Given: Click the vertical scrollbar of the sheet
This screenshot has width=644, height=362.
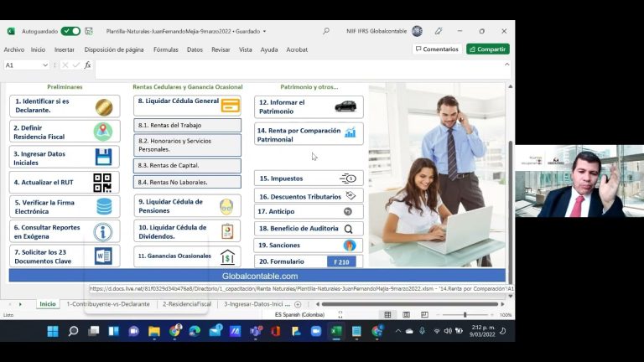Looking at the screenshot, I should 511,211.
